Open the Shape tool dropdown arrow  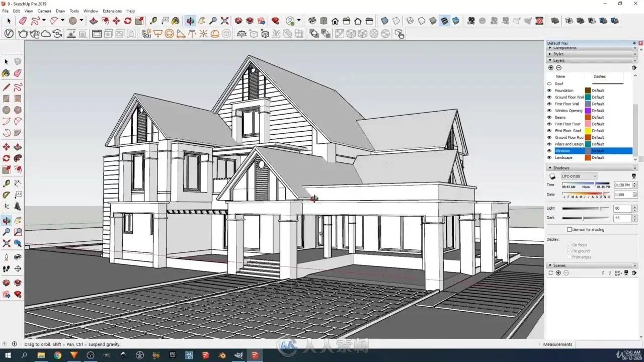(82, 21)
